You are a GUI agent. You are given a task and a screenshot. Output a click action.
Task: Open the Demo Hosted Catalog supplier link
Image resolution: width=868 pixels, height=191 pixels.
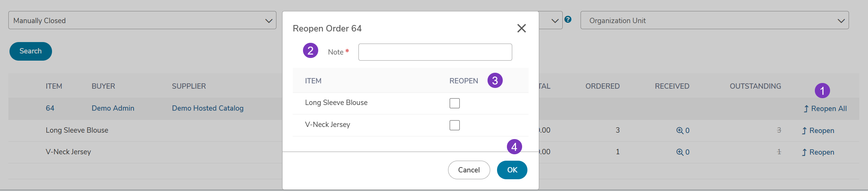click(208, 108)
